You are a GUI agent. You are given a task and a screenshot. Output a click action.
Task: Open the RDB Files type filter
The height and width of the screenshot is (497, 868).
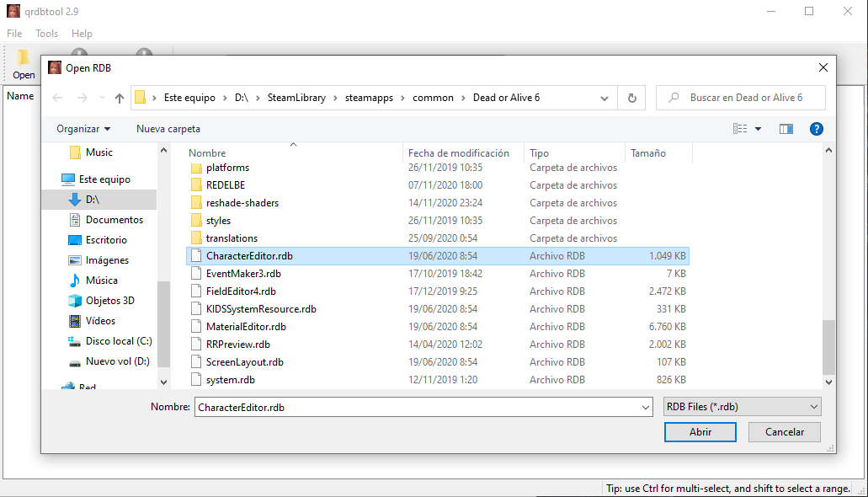point(742,407)
